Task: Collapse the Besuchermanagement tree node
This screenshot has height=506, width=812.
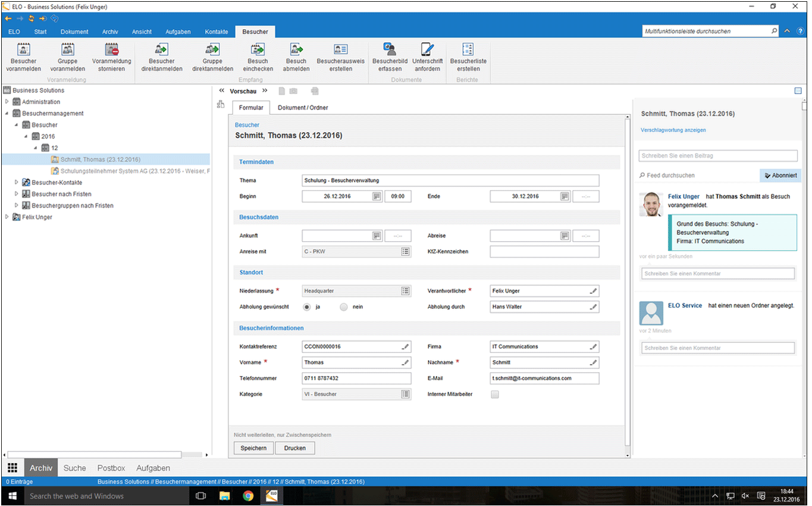Action: [x=7, y=113]
